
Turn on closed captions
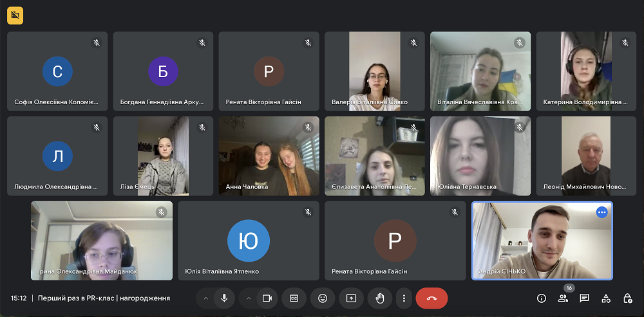294,298
